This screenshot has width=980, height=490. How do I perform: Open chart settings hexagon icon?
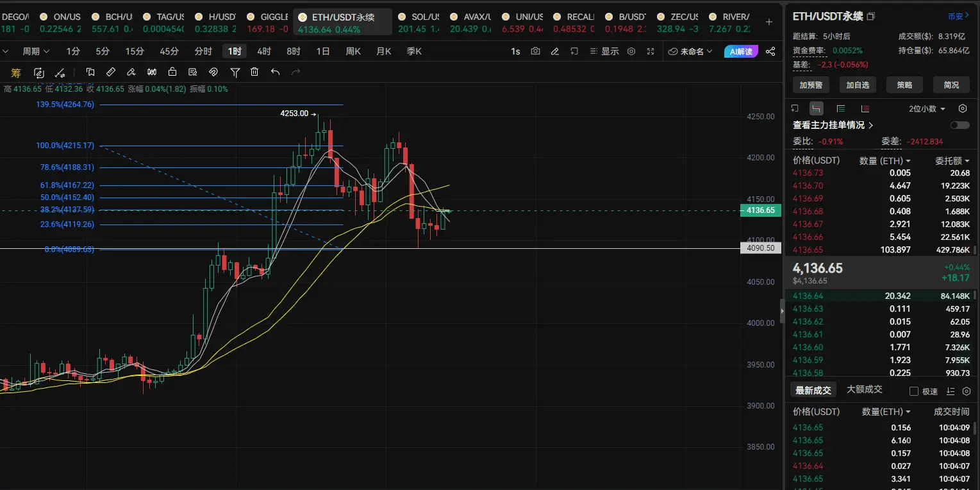(x=631, y=51)
